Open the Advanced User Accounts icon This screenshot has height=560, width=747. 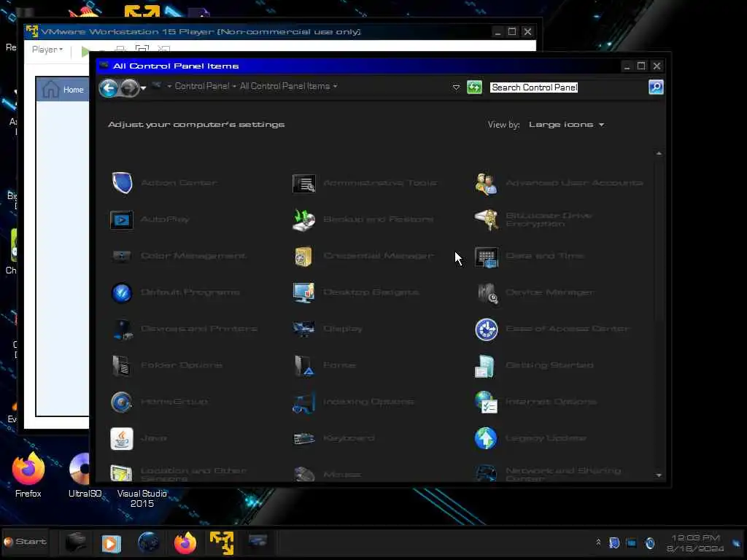click(486, 183)
